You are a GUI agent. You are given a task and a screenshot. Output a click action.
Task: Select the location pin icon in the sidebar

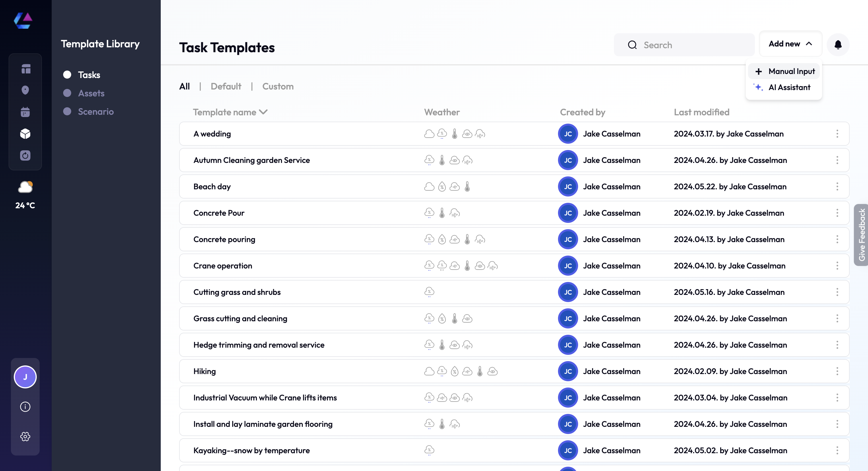click(25, 90)
